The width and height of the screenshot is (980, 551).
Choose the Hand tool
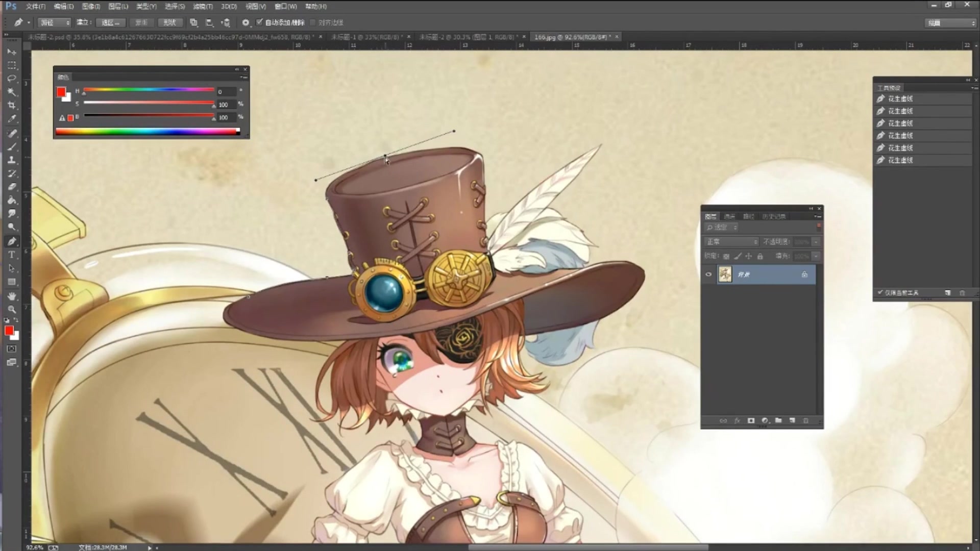coord(11,296)
